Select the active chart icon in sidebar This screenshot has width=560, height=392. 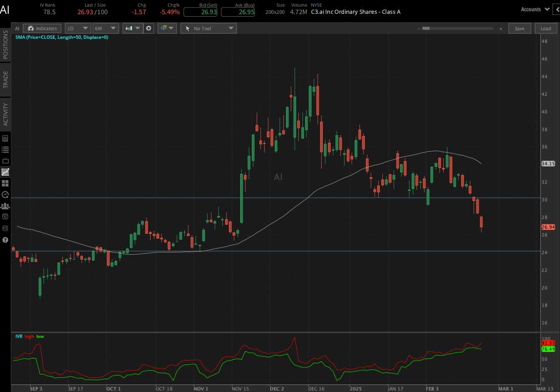point(5,172)
